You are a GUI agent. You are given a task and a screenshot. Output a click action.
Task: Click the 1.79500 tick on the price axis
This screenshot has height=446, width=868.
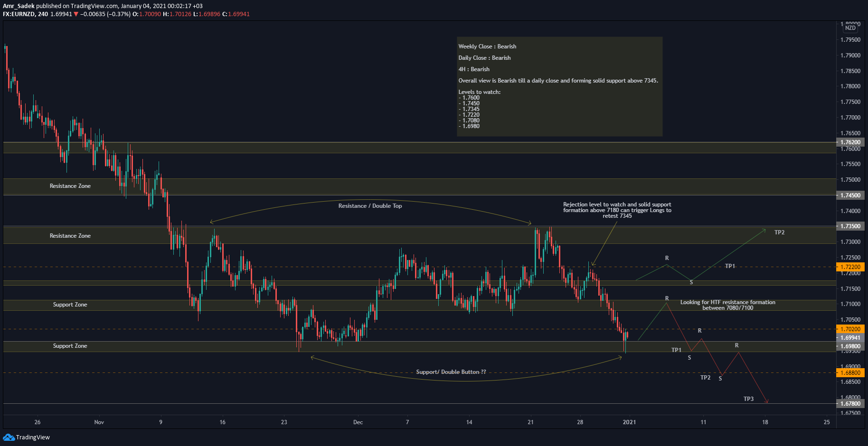[850, 40]
